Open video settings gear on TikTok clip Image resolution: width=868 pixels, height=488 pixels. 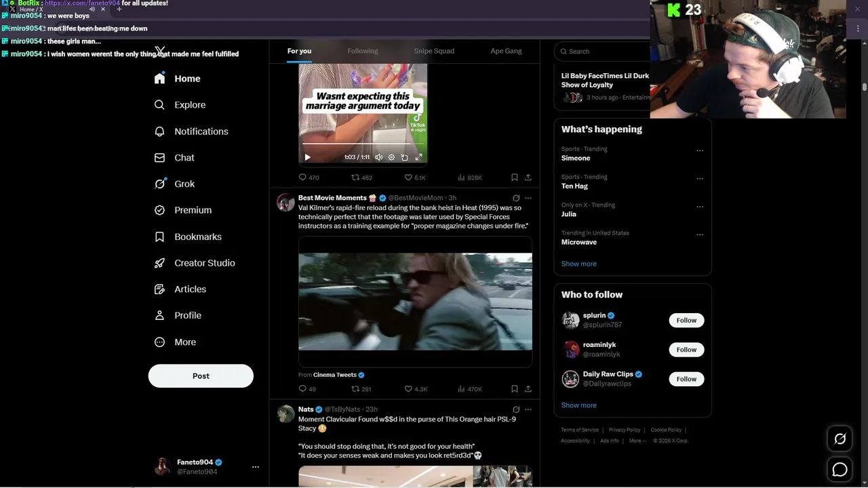391,157
